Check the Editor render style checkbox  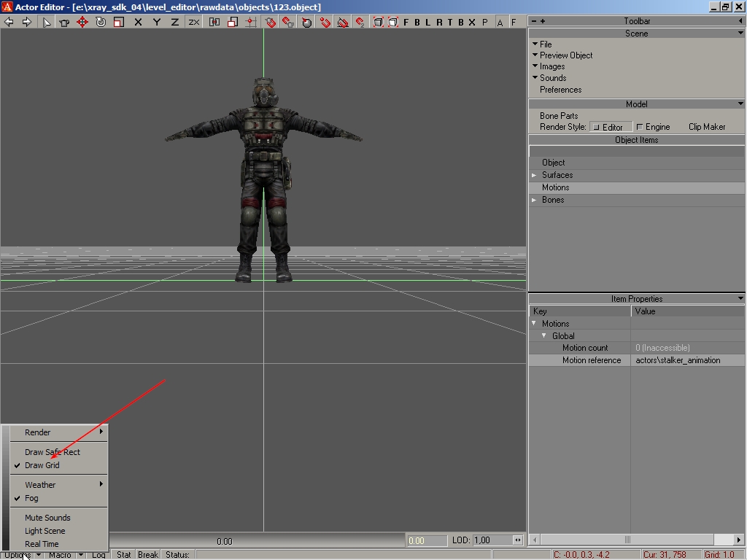pos(597,127)
